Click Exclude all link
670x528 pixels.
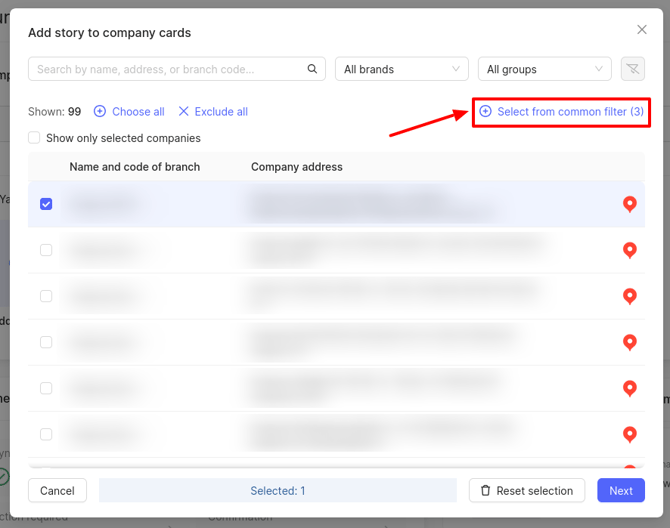coord(213,112)
